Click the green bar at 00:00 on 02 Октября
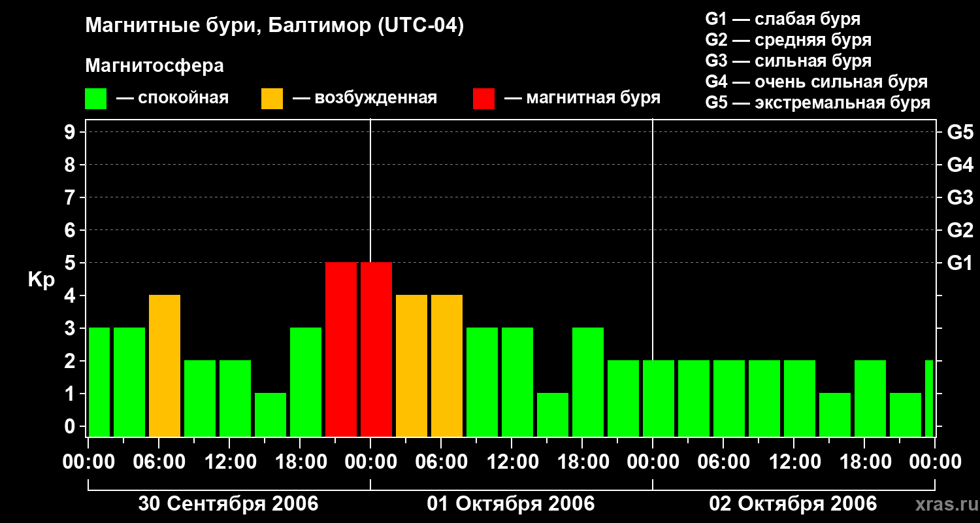This screenshot has width=980, height=523. click(x=659, y=398)
